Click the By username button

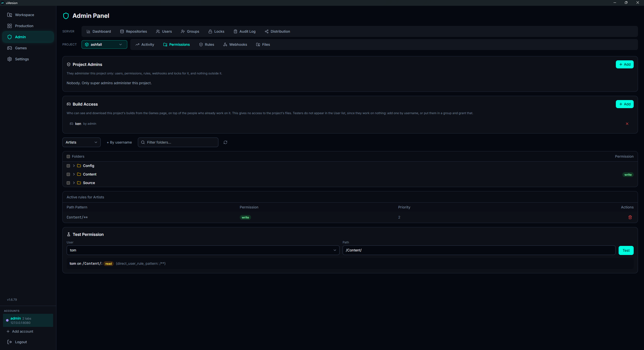point(119,142)
